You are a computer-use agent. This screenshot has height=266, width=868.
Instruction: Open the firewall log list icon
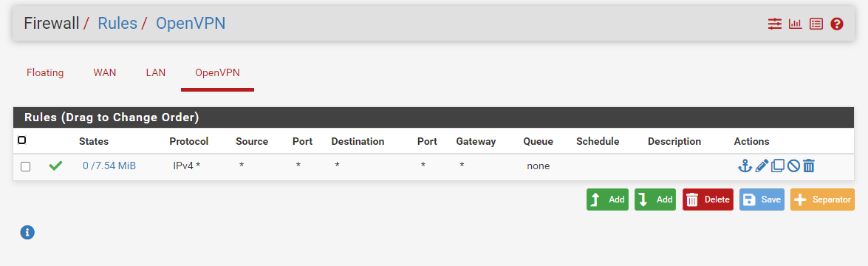[x=816, y=24]
